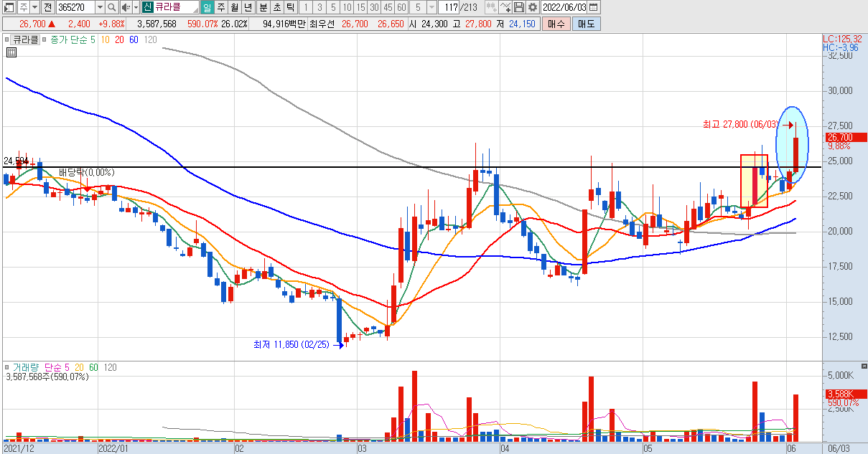Select interval 3 button
This screenshot has height=454, width=868.
[x=319, y=7]
